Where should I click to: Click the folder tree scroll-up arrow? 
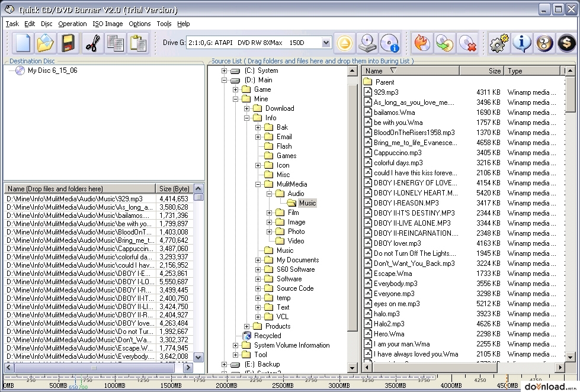click(x=352, y=70)
